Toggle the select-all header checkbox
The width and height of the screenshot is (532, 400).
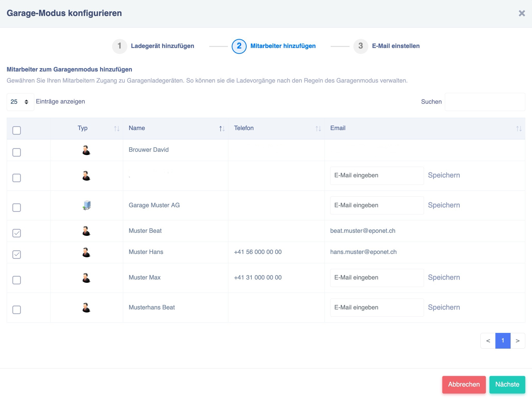(x=17, y=130)
